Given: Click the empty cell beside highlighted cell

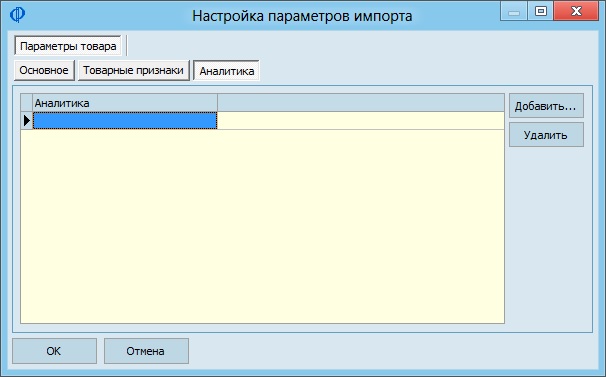Looking at the screenshot, I should (361, 121).
